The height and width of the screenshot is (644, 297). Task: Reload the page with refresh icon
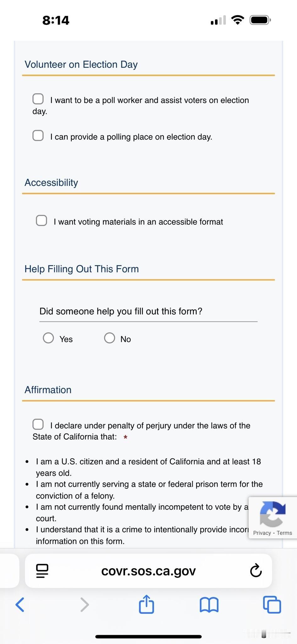pos(256,571)
